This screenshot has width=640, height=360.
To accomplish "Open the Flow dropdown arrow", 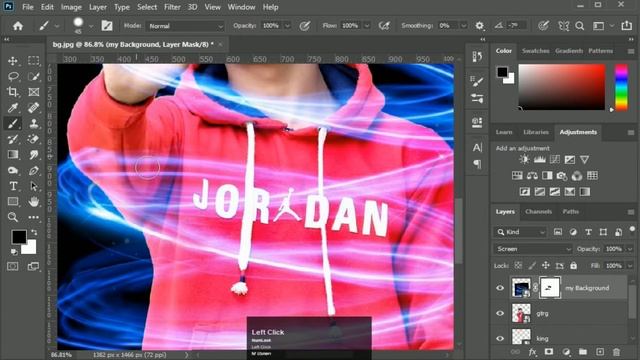I will pos(367,26).
